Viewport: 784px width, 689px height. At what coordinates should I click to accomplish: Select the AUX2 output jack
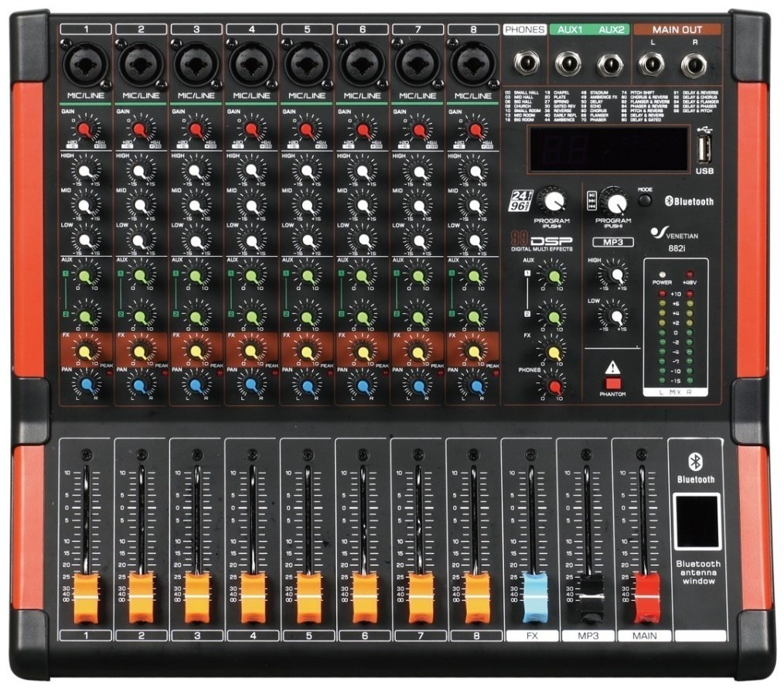click(610, 65)
